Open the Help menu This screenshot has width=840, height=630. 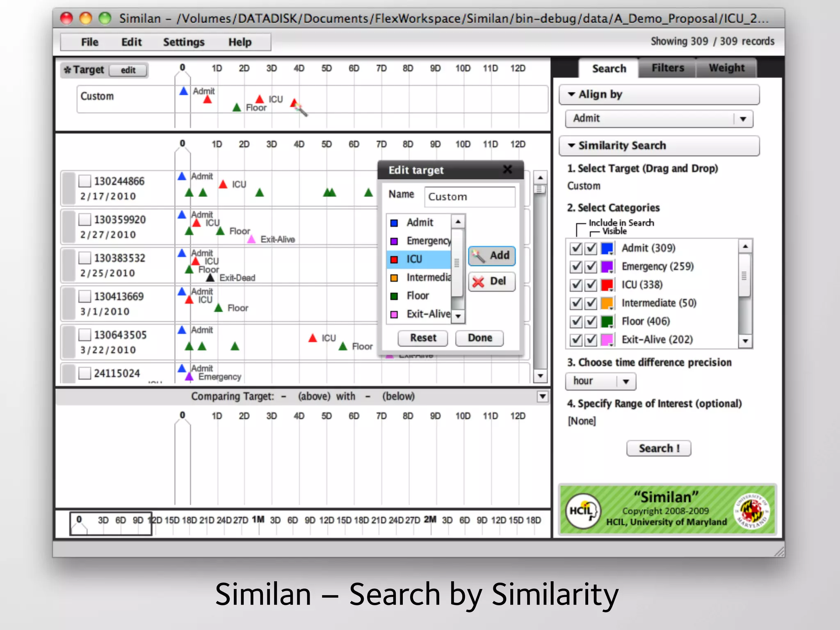[240, 42]
